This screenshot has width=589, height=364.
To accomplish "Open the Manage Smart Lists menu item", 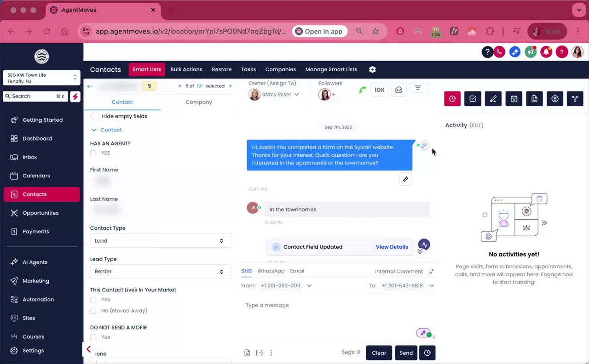I will coord(331,69).
